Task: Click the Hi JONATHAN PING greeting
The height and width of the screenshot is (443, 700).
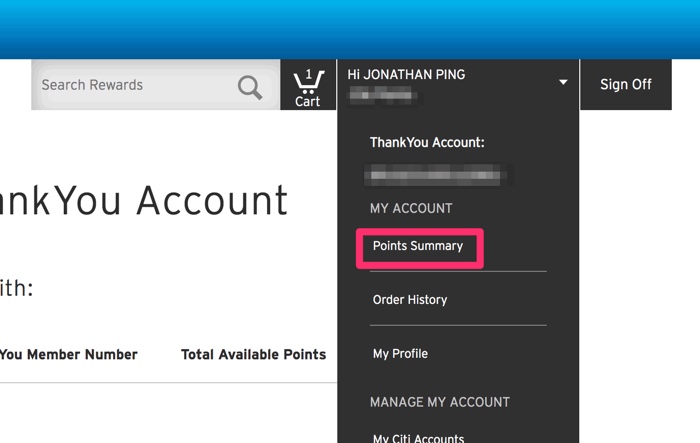Action: tap(406, 75)
